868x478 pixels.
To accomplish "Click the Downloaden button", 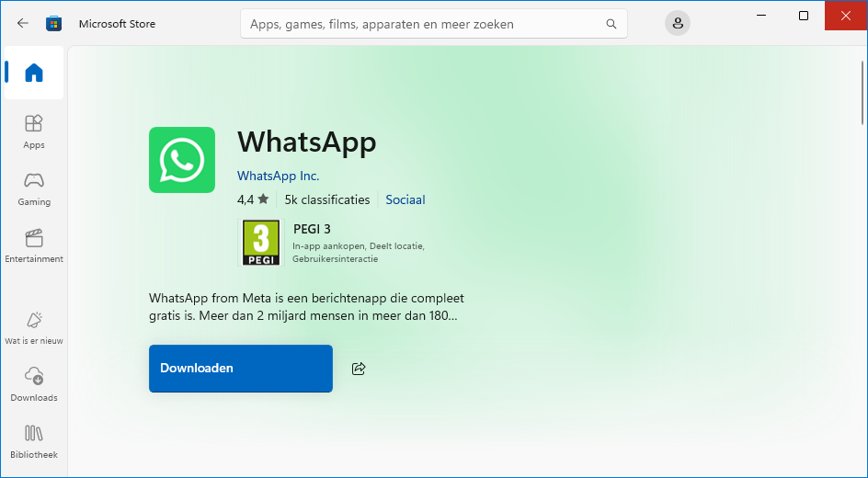I will tap(241, 369).
